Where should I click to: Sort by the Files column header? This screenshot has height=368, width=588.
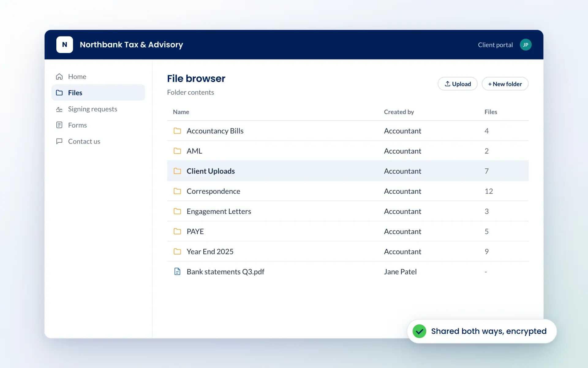pos(491,112)
